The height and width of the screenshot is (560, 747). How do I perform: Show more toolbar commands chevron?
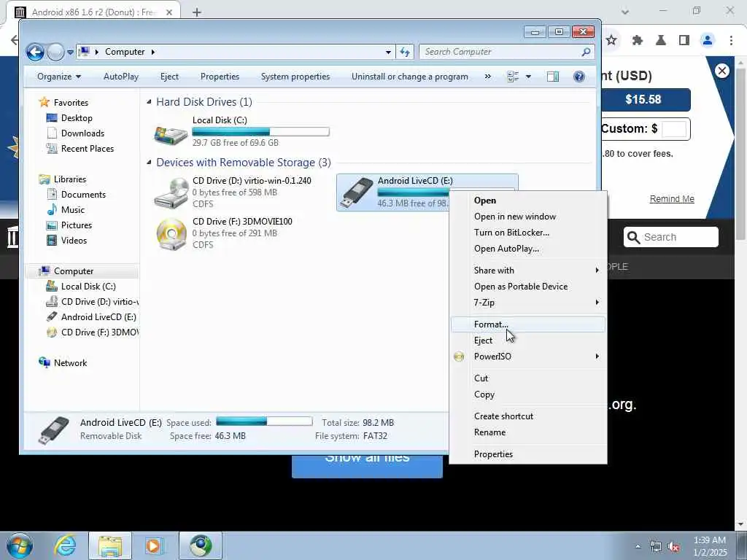(x=487, y=77)
